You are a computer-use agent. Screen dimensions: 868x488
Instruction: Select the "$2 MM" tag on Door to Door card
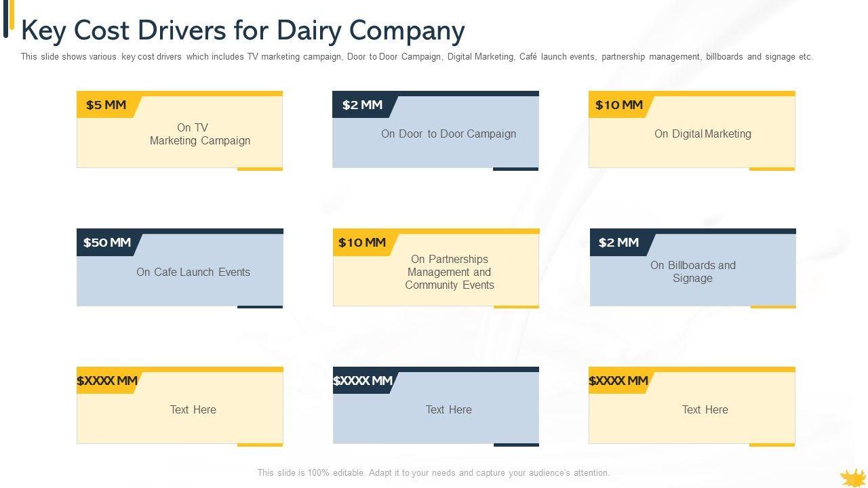362,105
